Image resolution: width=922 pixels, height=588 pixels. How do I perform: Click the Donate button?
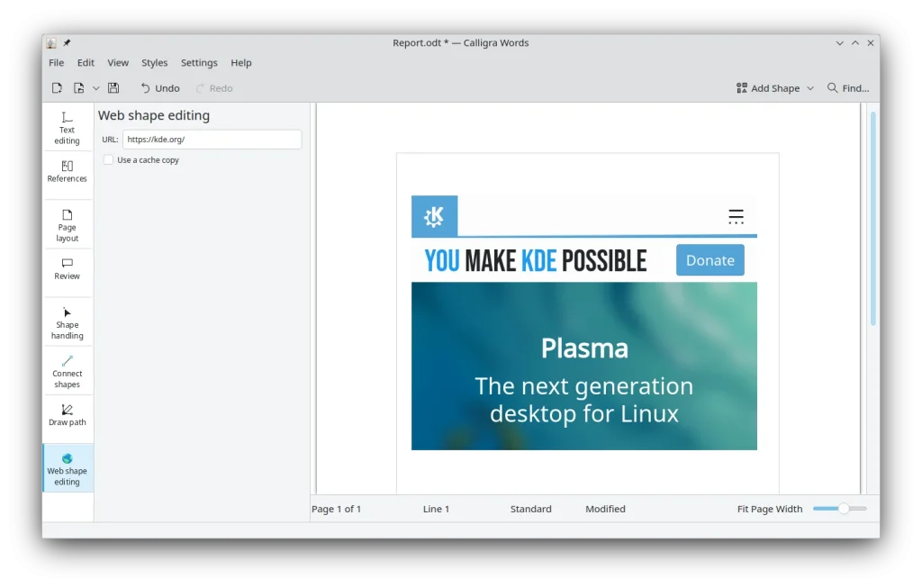(x=710, y=260)
